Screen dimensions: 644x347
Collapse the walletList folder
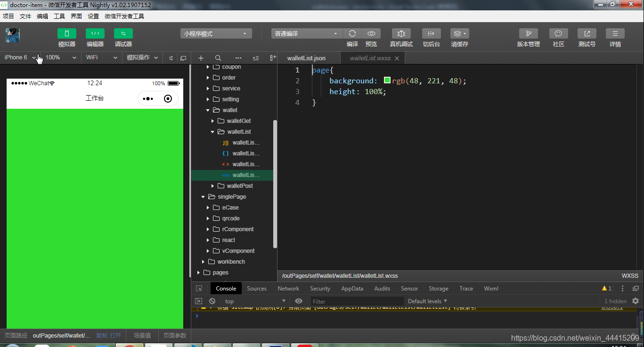pyautogui.click(x=212, y=132)
